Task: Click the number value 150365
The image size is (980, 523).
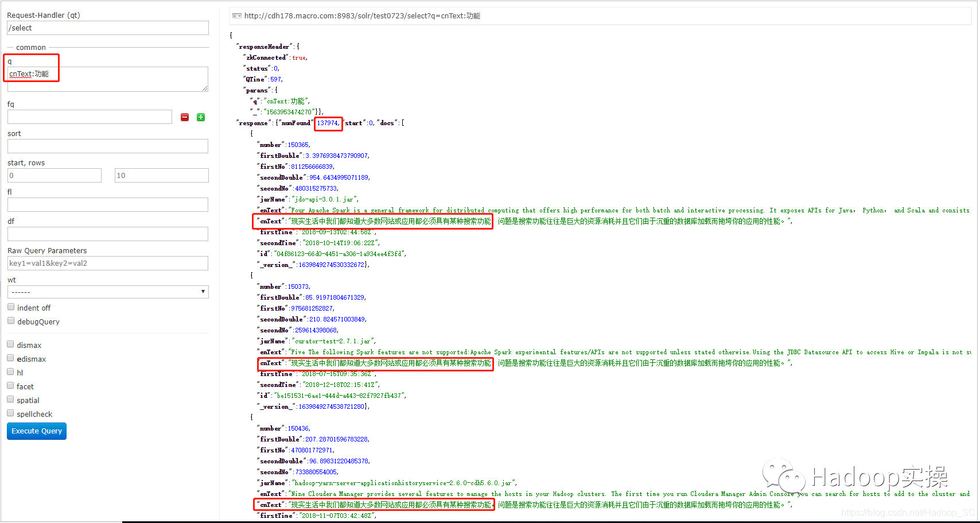Action: tap(298, 145)
